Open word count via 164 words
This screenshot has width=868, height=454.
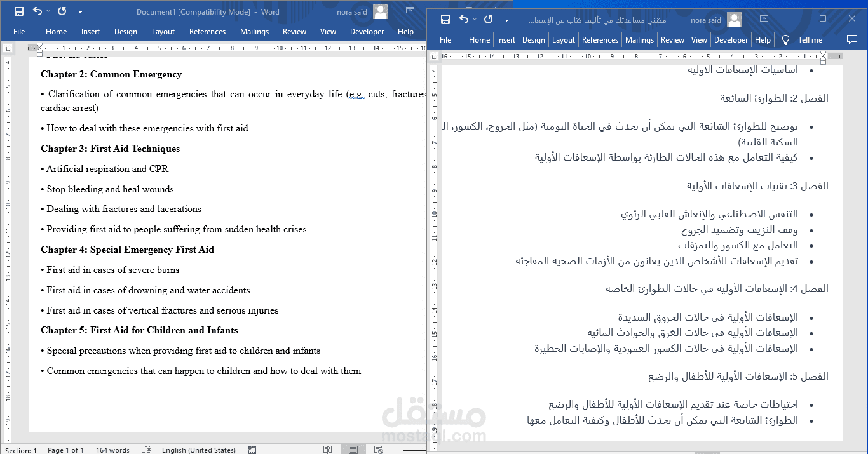pyautogui.click(x=112, y=450)
